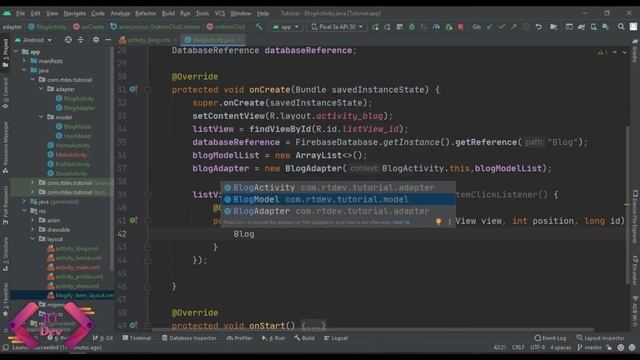This screenshot has width=640, height=360.
Task: Click the Make Project hammer icon
Action: pyautogui.click(x=259, y=27)
